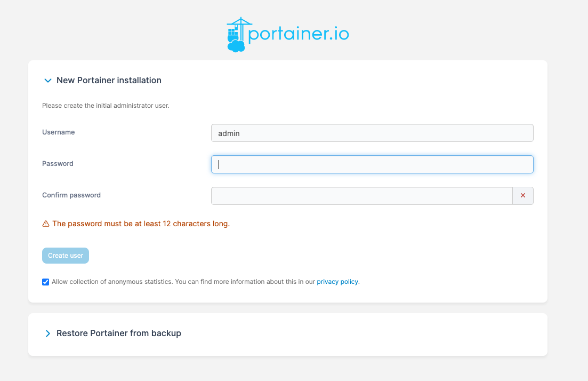Click the New Portainer installation heading
The width and height of the screenshot is (588, 381).
pos(109,81)
